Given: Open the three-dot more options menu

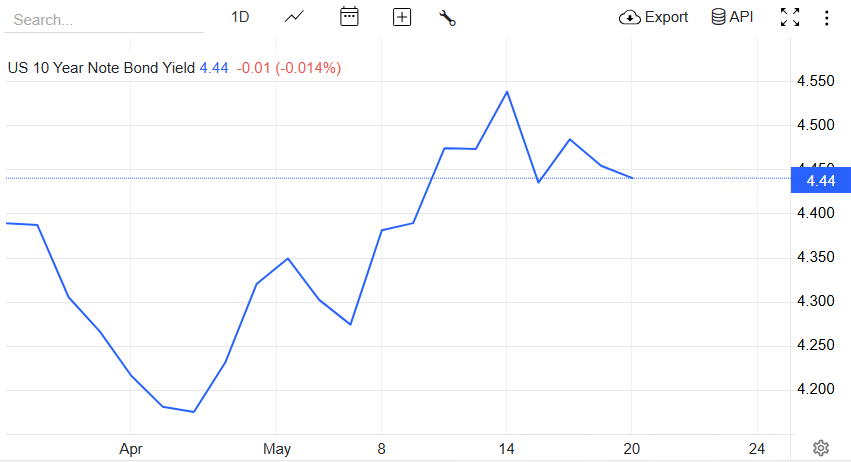Looking at the screenshot, I should tap(826, 17).
